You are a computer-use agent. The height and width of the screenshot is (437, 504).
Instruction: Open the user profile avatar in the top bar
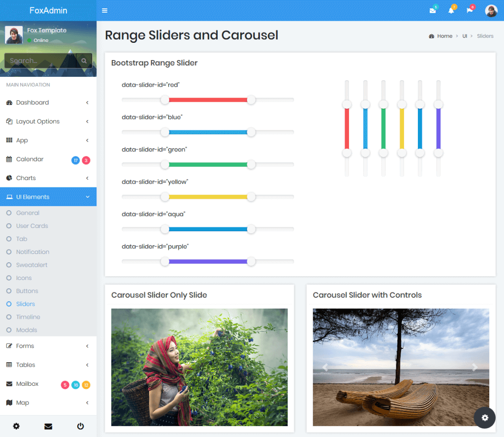(x=491, y=10)
